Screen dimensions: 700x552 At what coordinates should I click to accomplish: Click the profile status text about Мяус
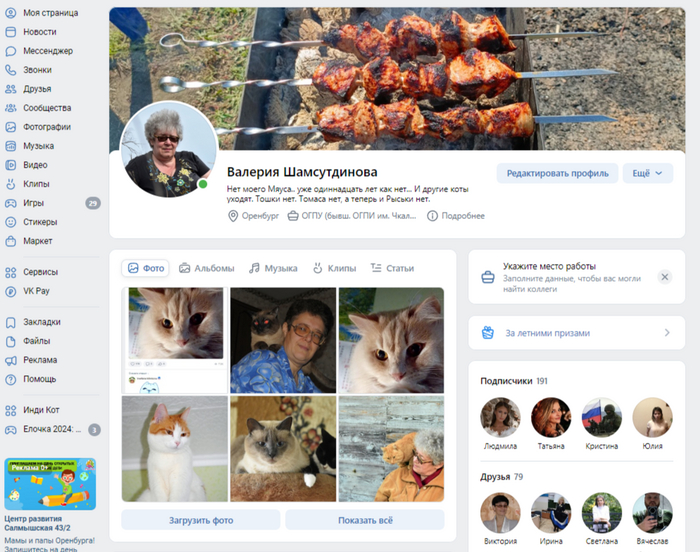point(347,194)
